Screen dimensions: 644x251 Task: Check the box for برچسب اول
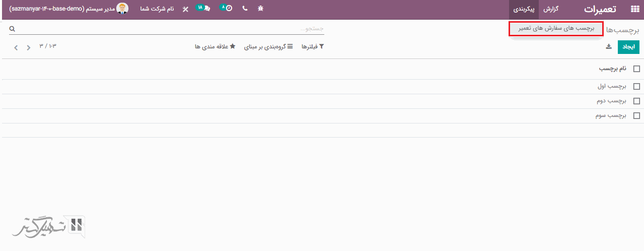(636, 87)
